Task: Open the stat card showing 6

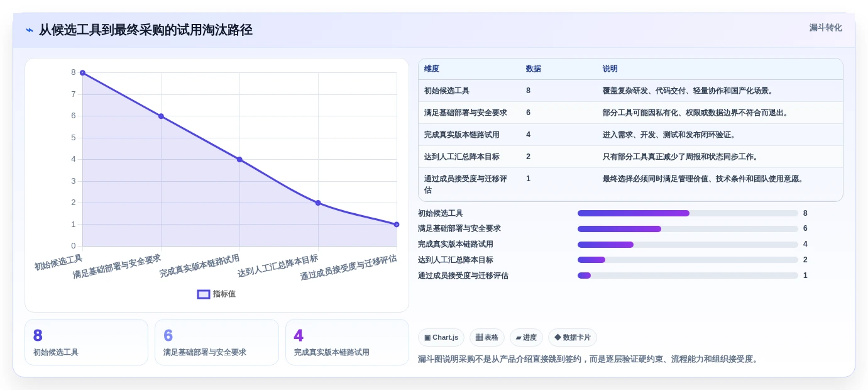Action: pos(217,342)
